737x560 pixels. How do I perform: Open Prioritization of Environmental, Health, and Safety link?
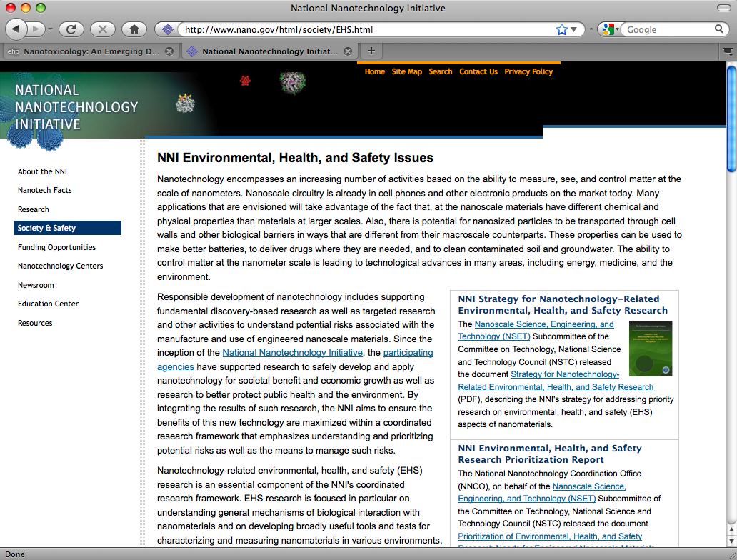(550, 536)
